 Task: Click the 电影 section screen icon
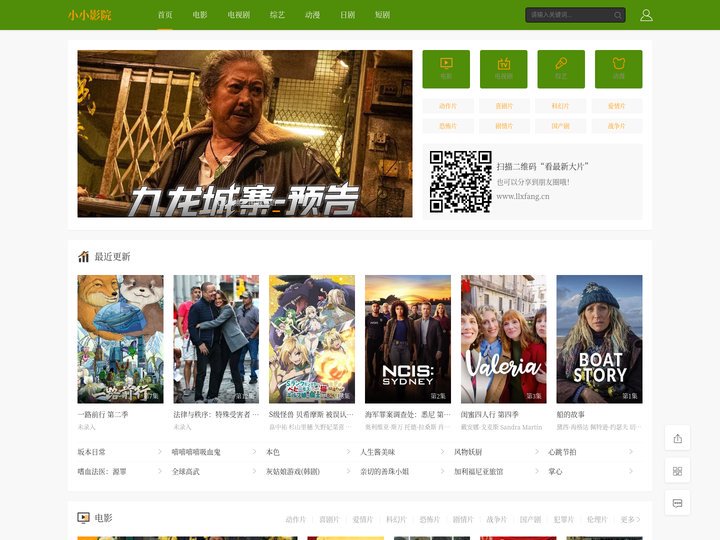click(84, 518)
